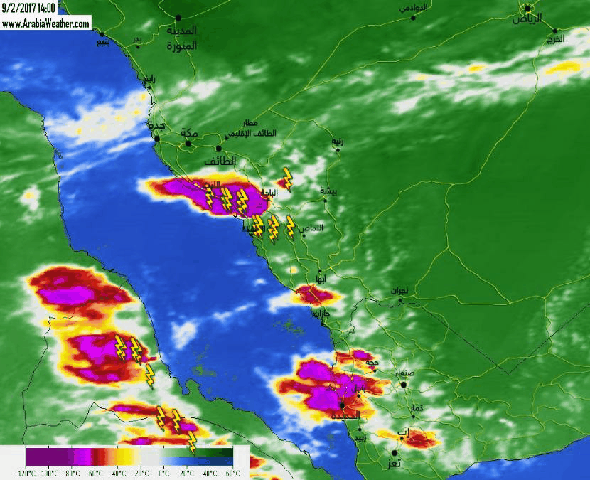Click the Hodeidah coastal city marker
The image size is (590, 480).
pyautogui.click(x=342, y=406)
